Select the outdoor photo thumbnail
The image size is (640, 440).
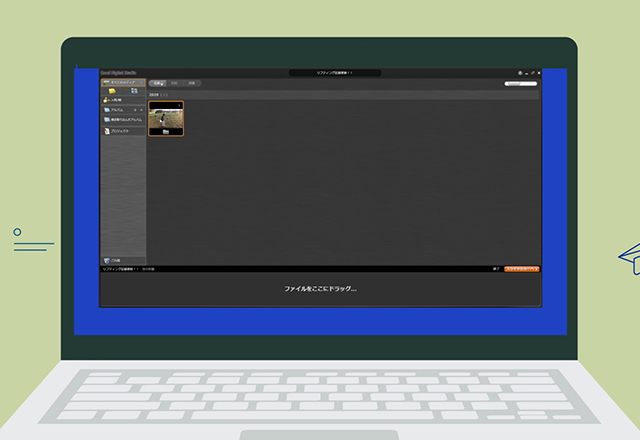[x=166, y=117]
